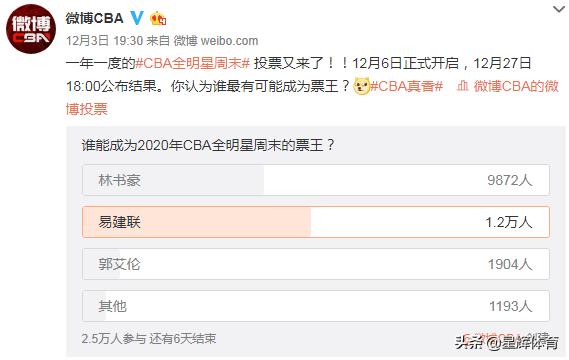Click the 微博CBA profile avatar
The height and width of the screenshot is (360, 569).
[31, 29]
